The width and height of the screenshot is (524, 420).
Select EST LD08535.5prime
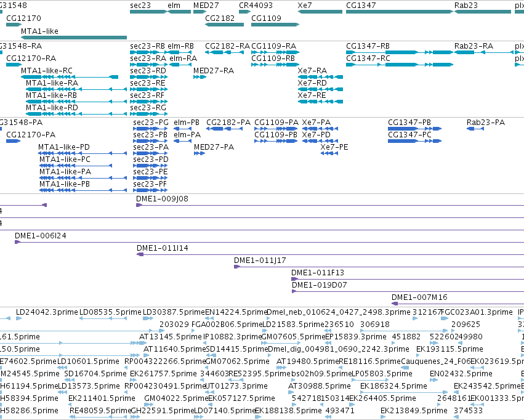[103, 318]
